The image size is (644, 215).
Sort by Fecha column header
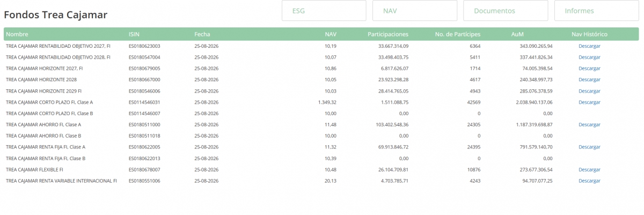click(202, 34)
